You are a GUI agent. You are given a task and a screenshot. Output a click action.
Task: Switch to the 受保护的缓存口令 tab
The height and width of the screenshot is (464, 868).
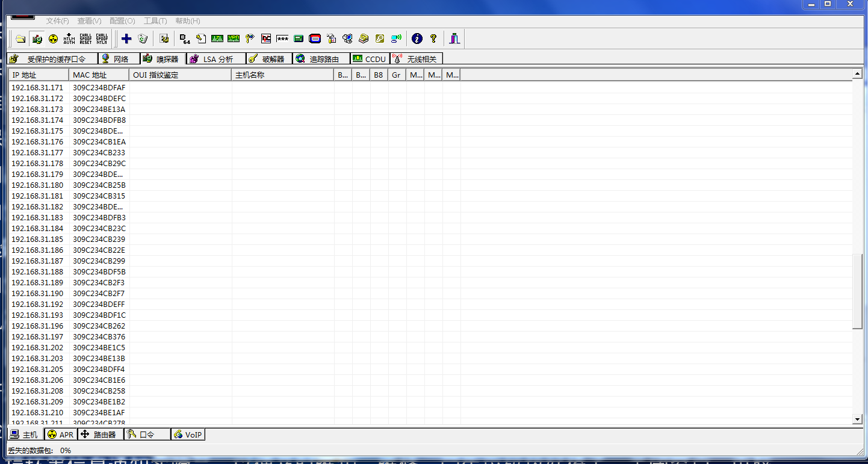click(x=51, y=59)
